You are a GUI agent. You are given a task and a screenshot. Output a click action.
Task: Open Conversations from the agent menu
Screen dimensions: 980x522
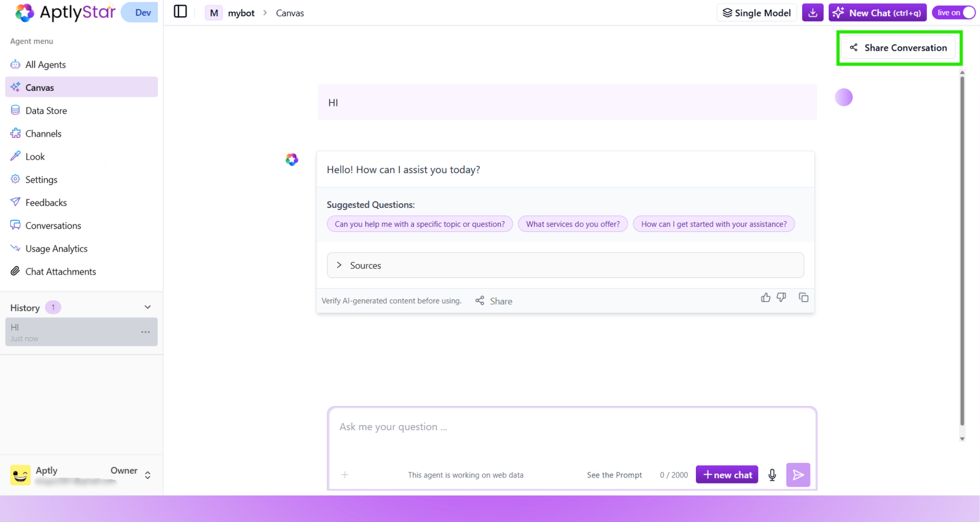(x=53, y=225)
